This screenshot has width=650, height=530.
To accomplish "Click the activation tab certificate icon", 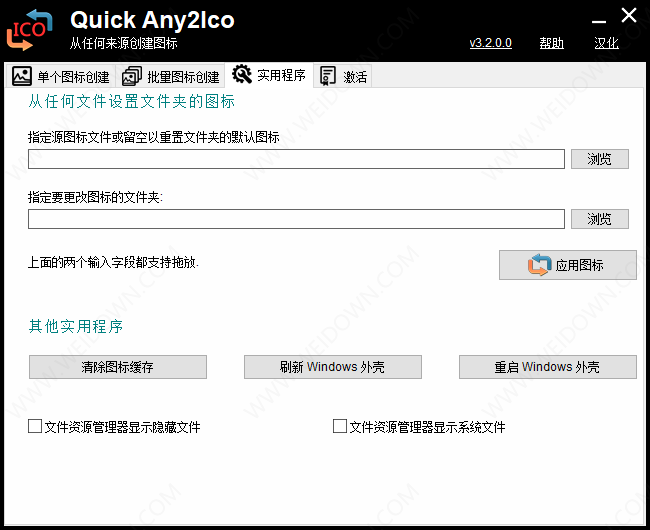I will [x=327, y=76].
